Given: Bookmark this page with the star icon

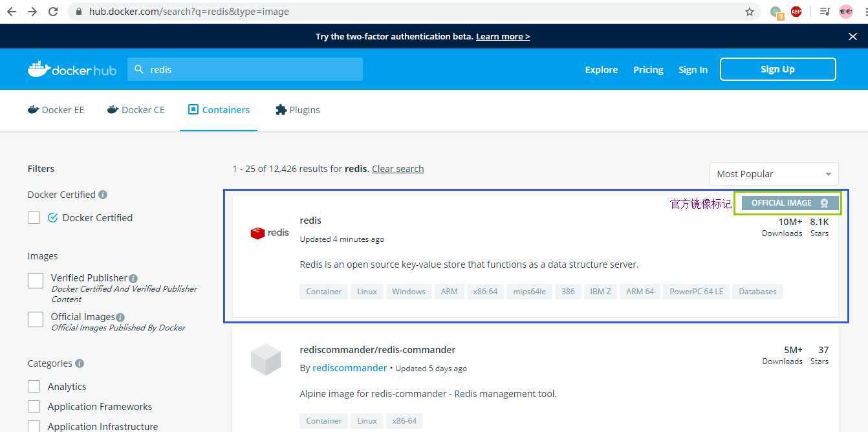Looking at the screenshot, I should point(750,12).
